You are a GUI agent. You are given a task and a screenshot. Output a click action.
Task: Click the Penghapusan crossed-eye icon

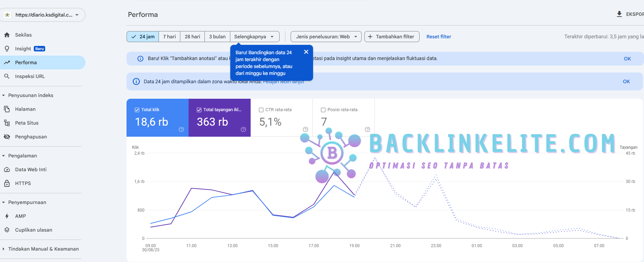tap(7, 137)
